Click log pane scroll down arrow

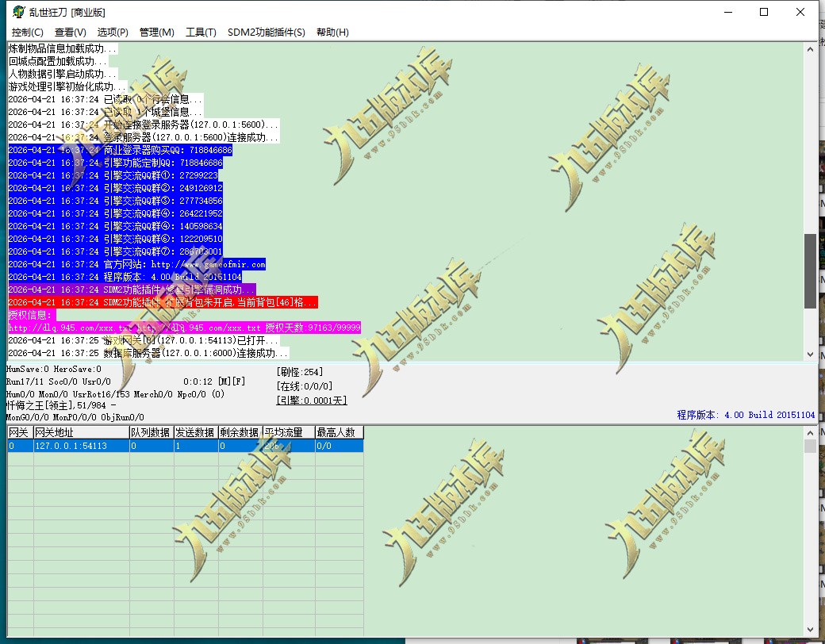coord(810,354)
